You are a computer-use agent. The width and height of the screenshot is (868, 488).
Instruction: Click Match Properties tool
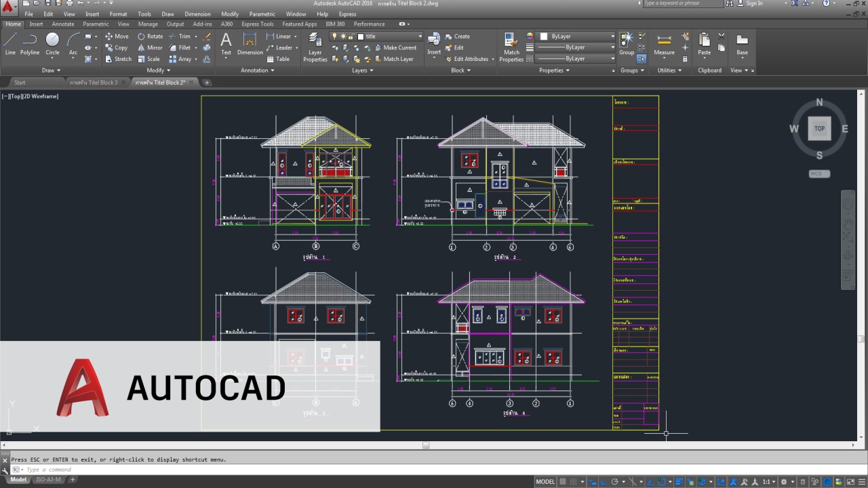511,47
